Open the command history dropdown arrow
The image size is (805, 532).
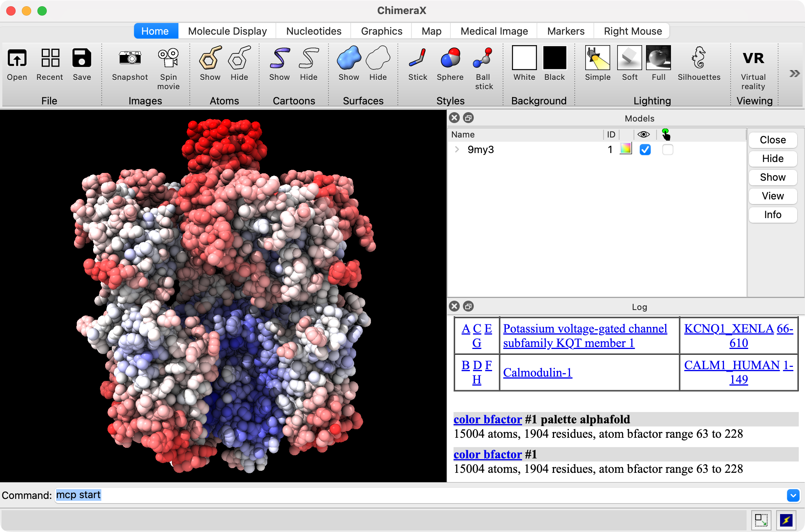(793, 495)
